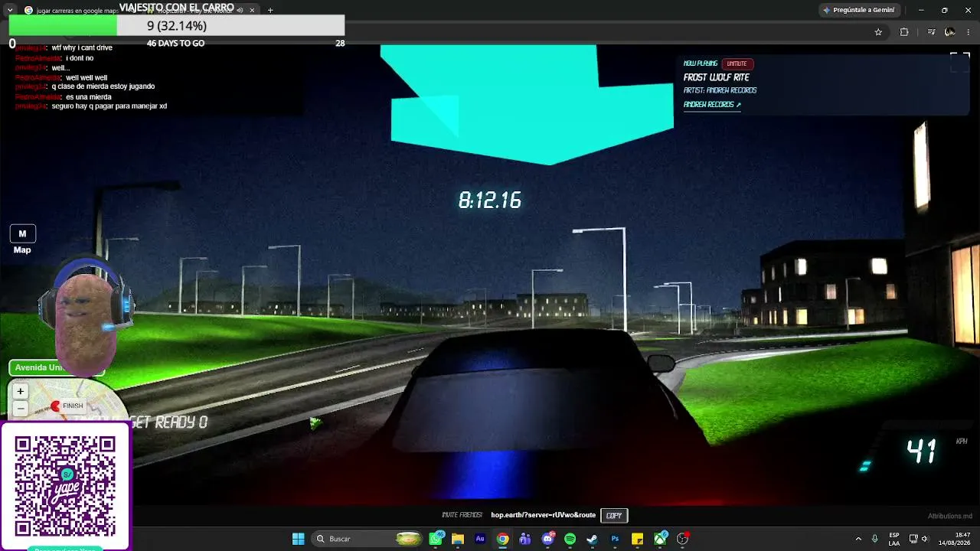Open the map with the M button
This screenshot has height=551, width=980.
click(22, 233)
